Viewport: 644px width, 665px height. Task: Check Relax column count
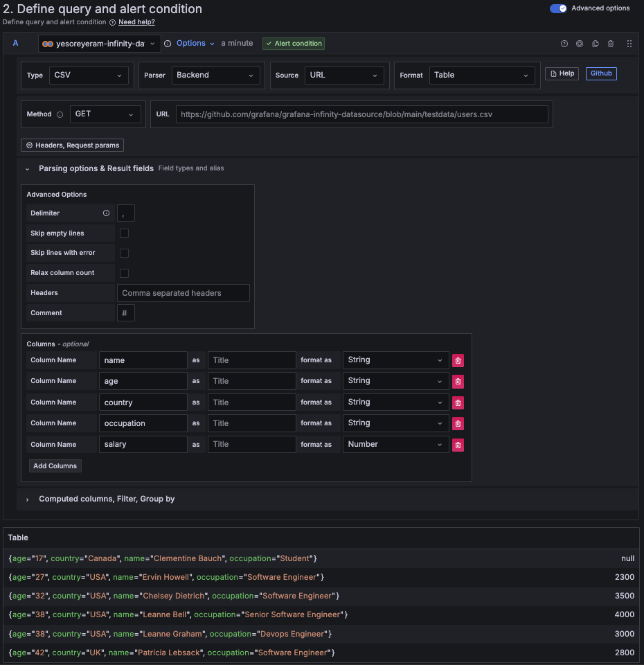coord(123,273)
